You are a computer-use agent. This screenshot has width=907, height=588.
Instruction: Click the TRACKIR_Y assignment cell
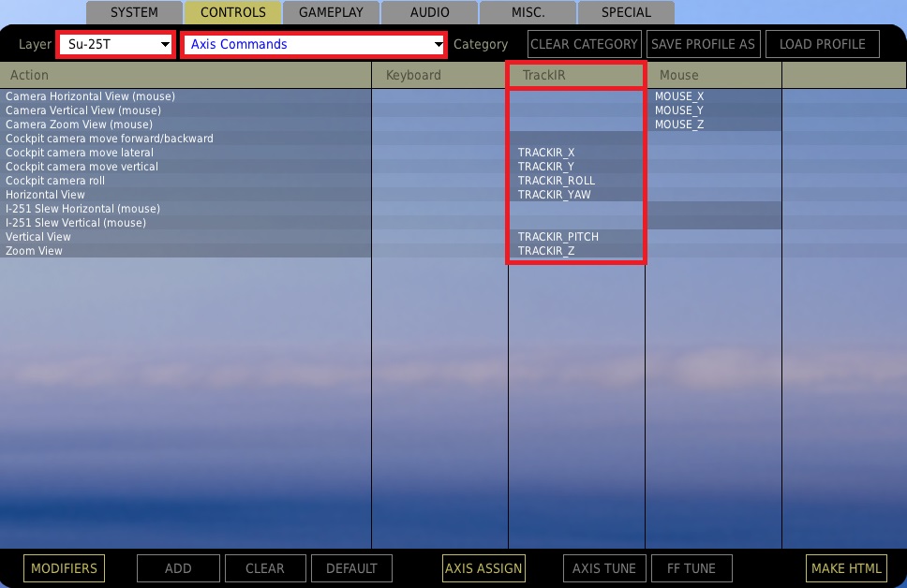coord(576,167)
